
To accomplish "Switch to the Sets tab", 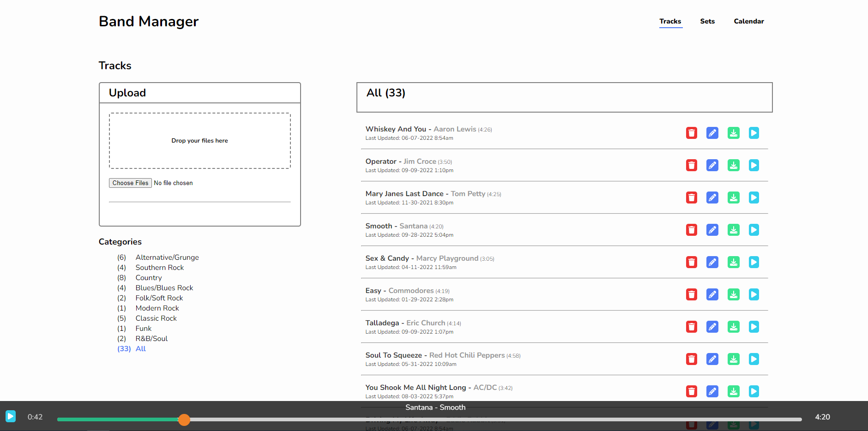I will [707, 21].
